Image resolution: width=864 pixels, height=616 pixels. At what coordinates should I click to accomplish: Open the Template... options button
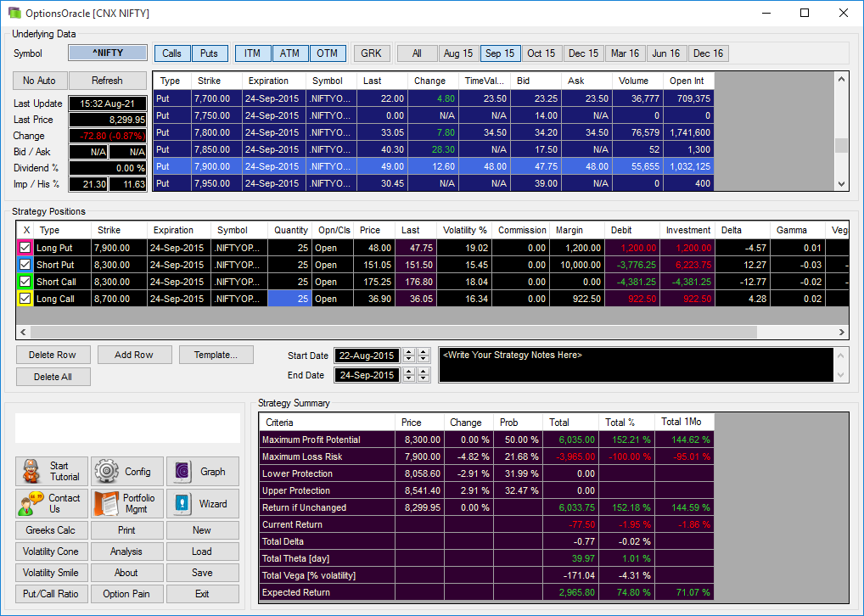pyautogui.click(x=216, y=355)
